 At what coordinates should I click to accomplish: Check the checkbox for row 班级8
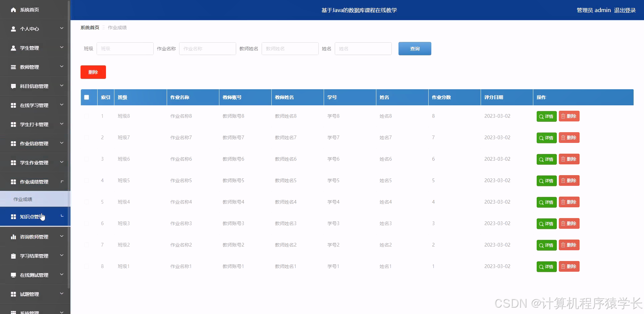pos(87,116)
